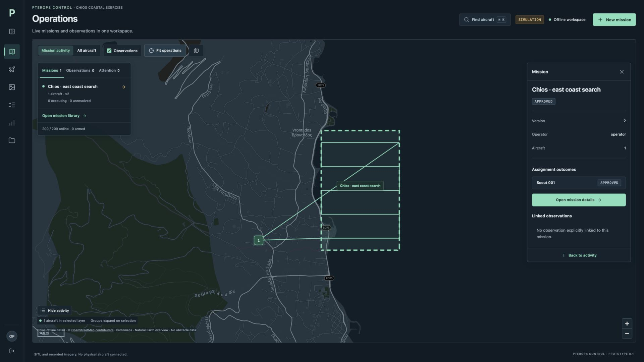Screen dimensions: 644x362
Task: Click the Vrontados place label on map
Action: coord(302,133)
